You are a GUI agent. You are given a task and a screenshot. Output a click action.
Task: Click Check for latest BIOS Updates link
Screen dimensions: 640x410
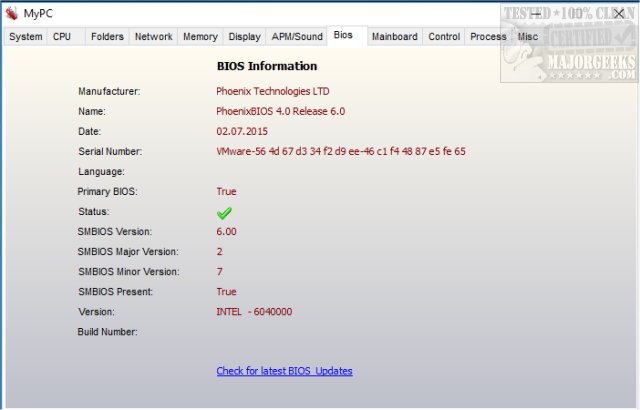point(284,371)
